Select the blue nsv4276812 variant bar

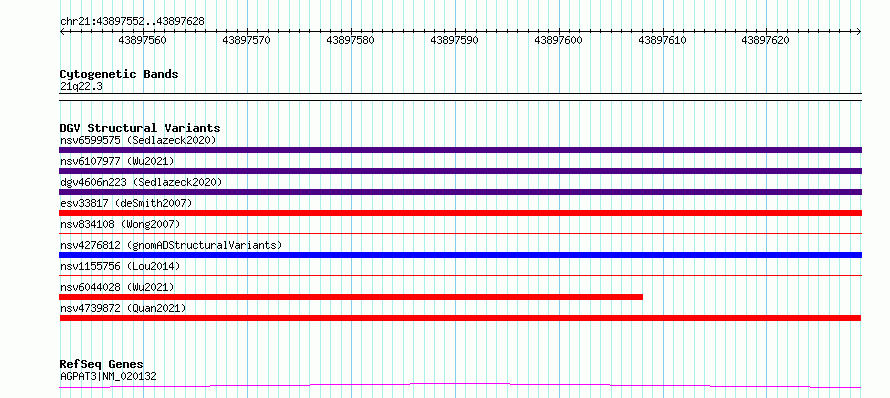(x=460, y=255)
